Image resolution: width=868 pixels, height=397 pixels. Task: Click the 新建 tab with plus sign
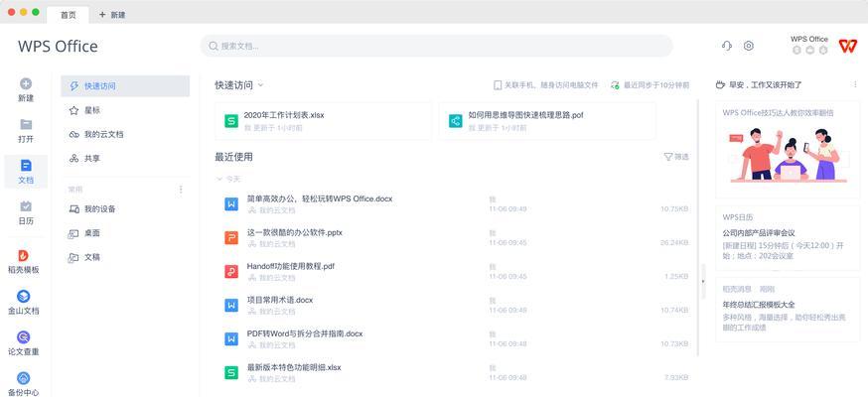(112, 15)
